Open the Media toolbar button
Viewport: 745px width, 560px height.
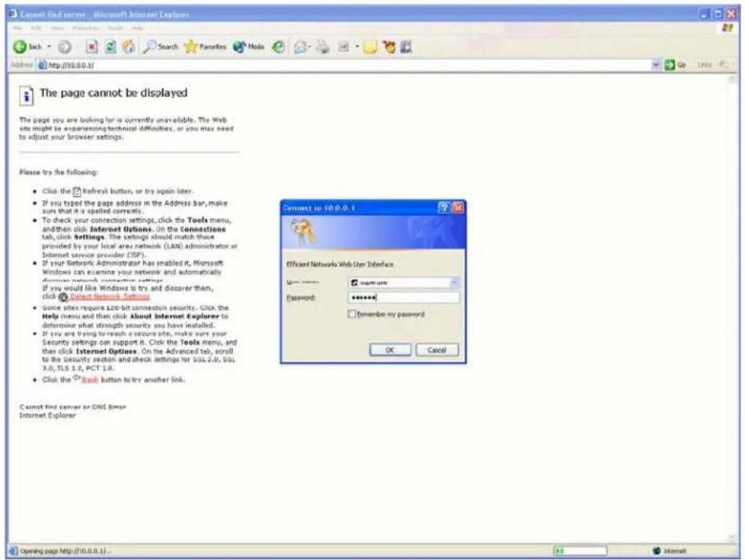coord(249,46)
